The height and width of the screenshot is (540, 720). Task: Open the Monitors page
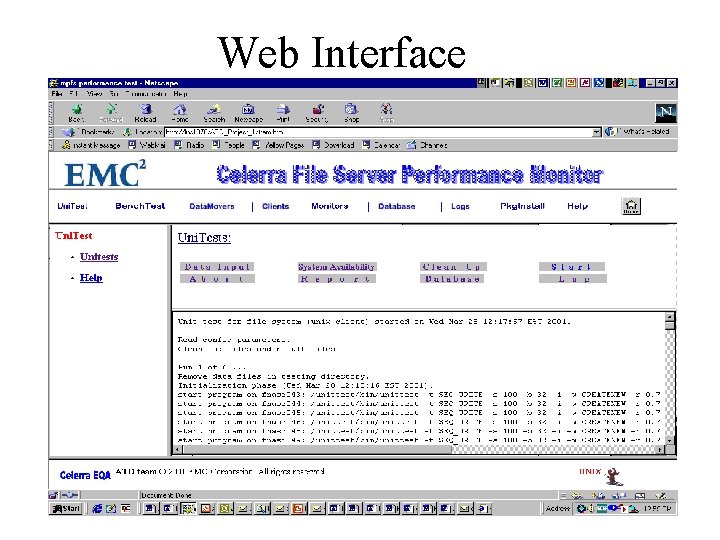(x=330, y=206)
